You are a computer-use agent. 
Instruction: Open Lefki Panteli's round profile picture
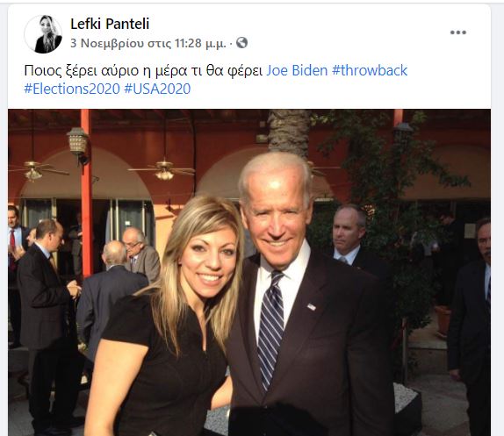[43, 34]
